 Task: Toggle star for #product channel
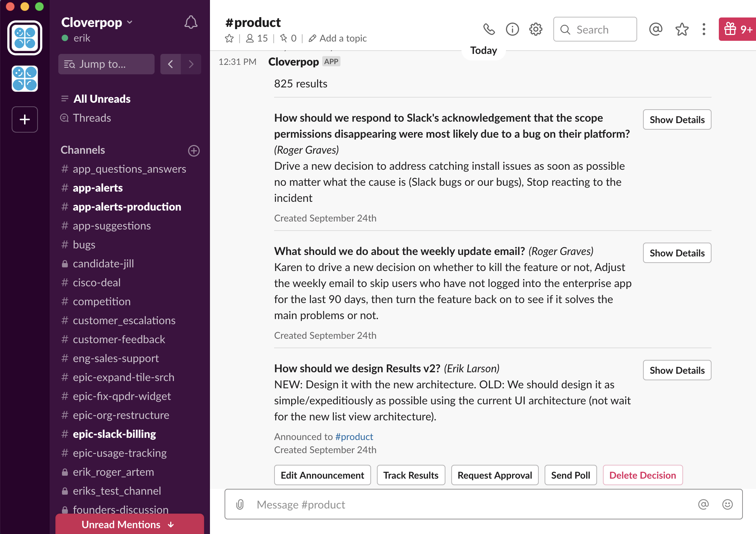[x=230, y=38]
